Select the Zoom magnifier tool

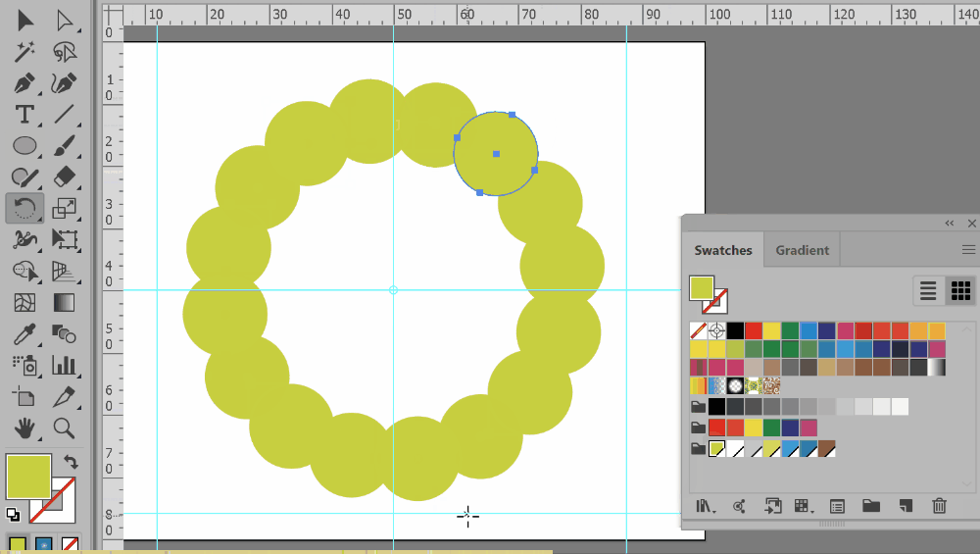click(64, 428)
